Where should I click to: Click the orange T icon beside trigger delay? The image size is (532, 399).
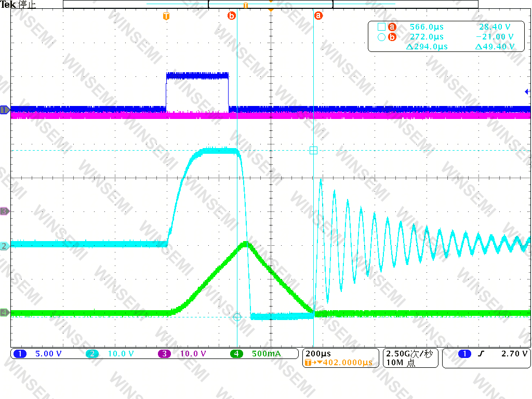[x=308, y=363]
